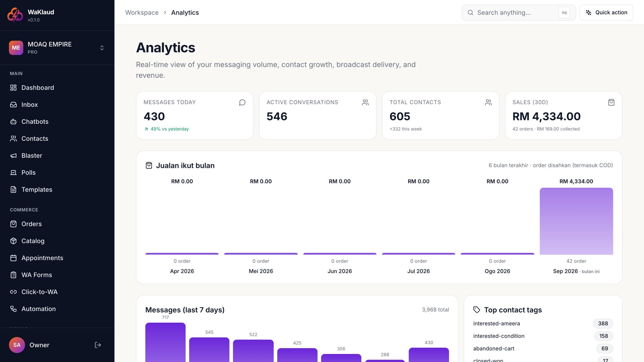Open the Catalog page
Screen dimensions: 644x362
pos(57,241)
